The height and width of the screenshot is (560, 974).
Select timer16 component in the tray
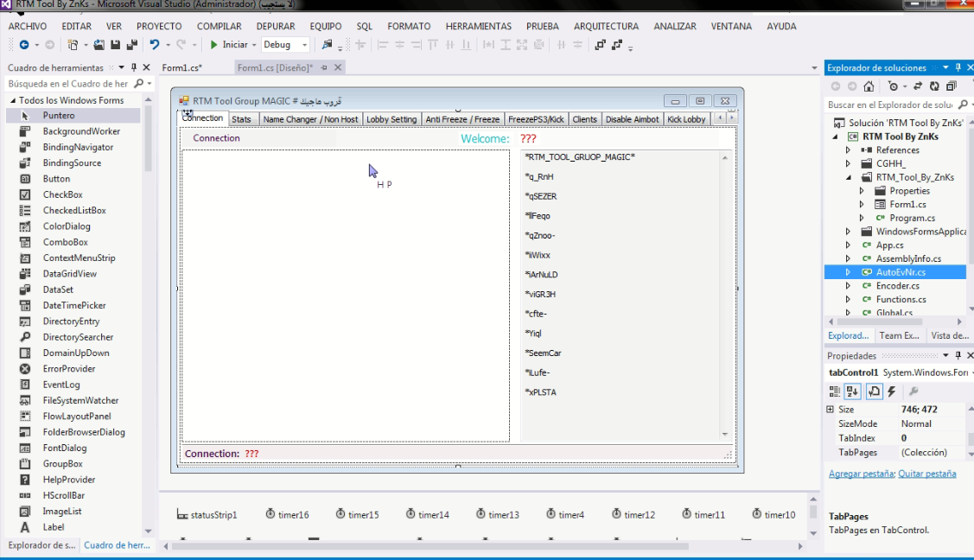coord(288,515)
